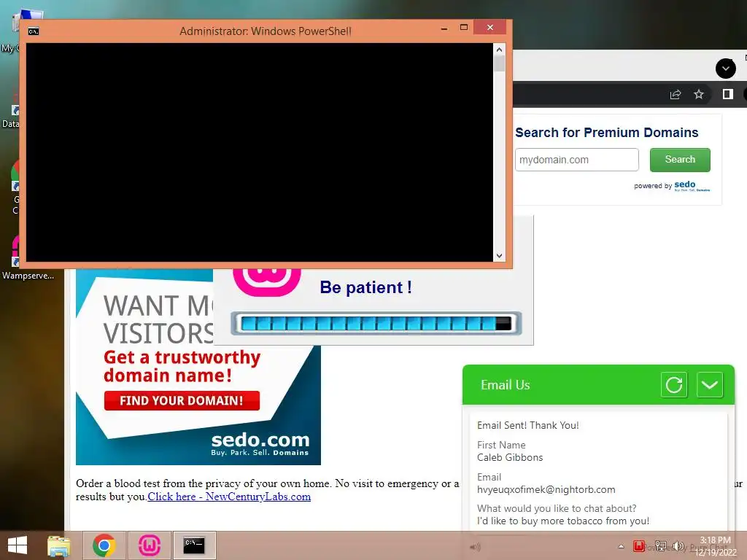Click the tobacco chat message text
The width and height of the screenshot is (747, 560).
pyautogui.click(x=563, y=521)
